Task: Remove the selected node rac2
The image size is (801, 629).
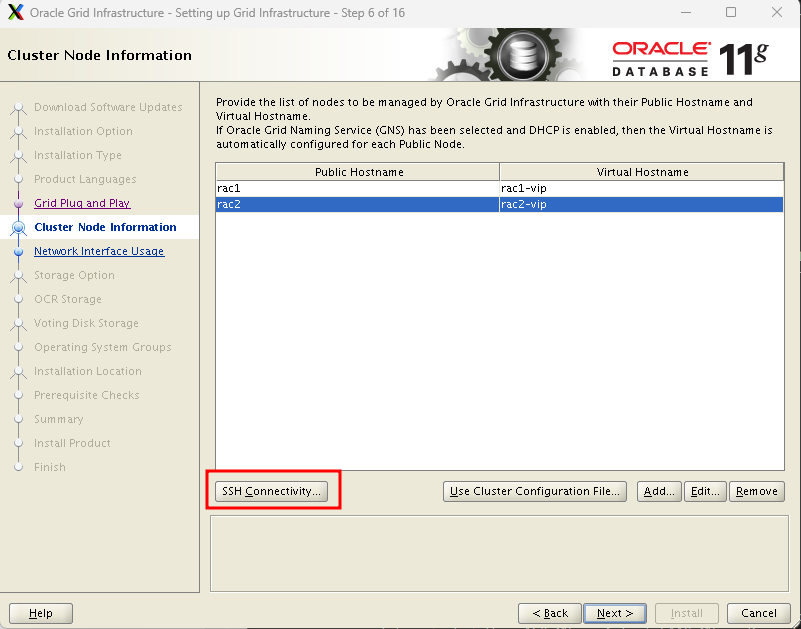Action: 757,491
